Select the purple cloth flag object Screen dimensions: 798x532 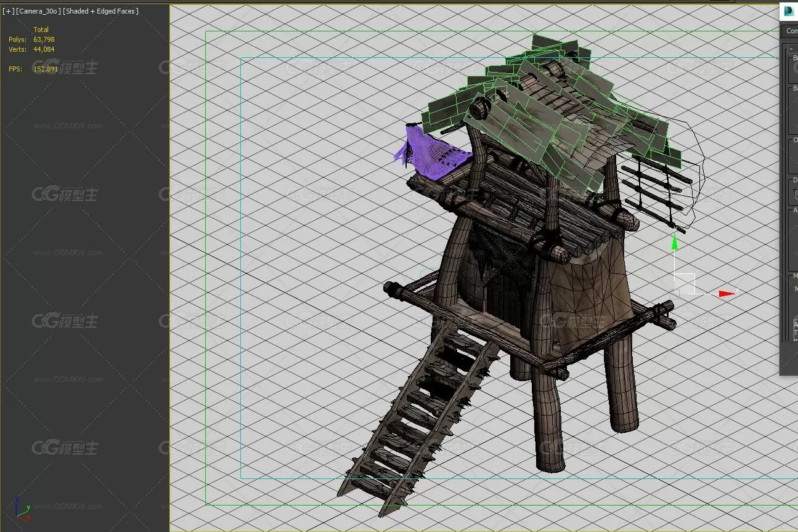431,152
